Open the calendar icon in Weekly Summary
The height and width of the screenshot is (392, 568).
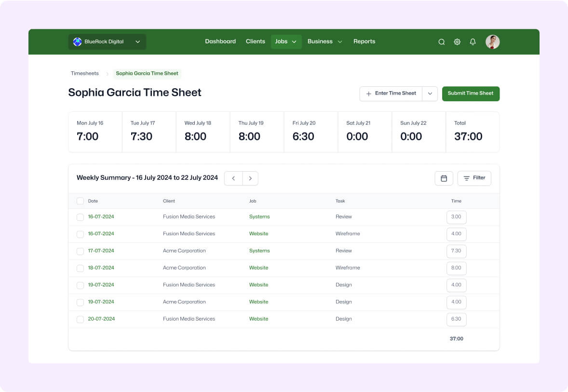click(x=444, y=178)
